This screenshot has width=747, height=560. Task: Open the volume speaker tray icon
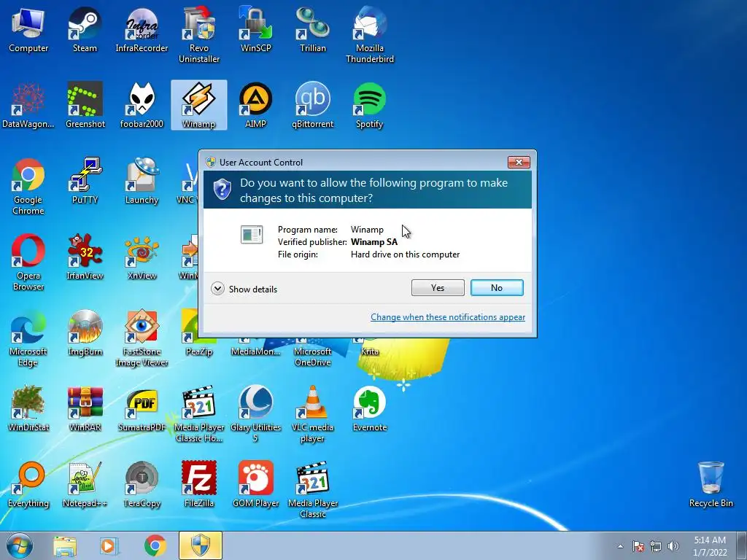[673, 546]
